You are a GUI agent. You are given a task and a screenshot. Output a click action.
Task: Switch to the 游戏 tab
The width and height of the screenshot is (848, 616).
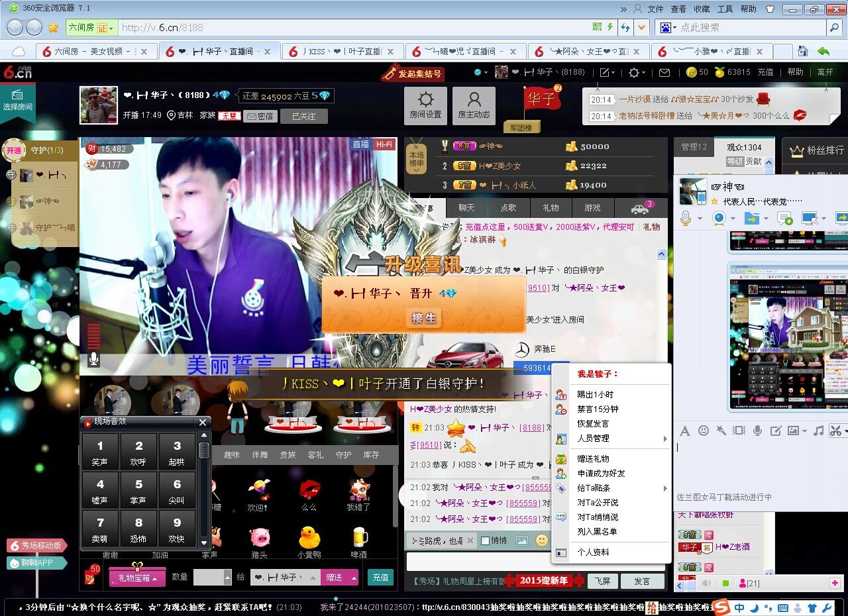[x=592, y=208]
